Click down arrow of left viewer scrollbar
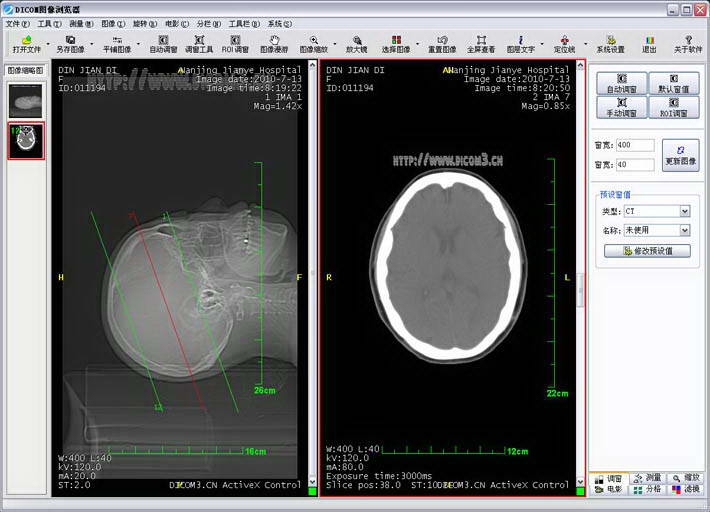This screenshot has height=512, width=710. point(312,482)
